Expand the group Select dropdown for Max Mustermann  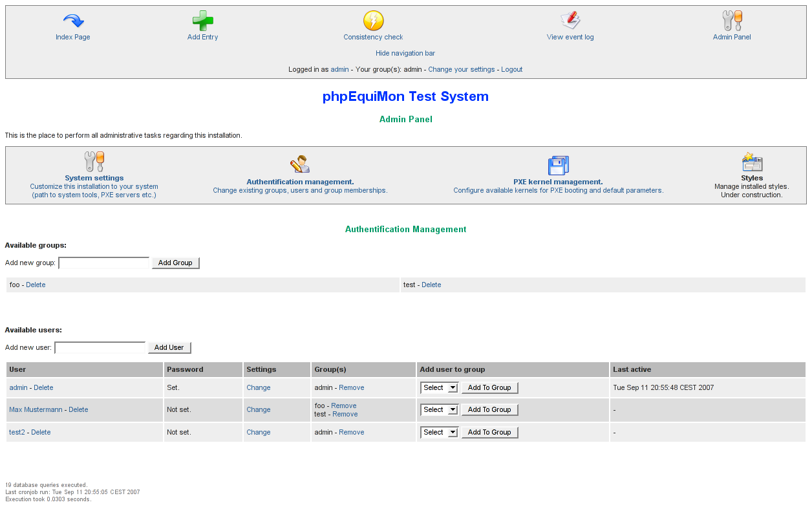pyautogui.click(x=439, y=409)
